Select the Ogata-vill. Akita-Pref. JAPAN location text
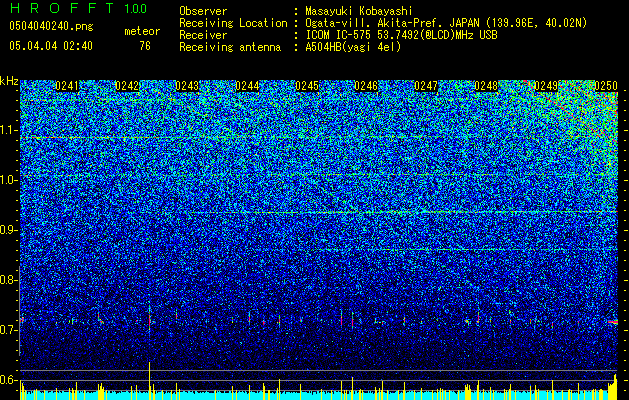 446,23
